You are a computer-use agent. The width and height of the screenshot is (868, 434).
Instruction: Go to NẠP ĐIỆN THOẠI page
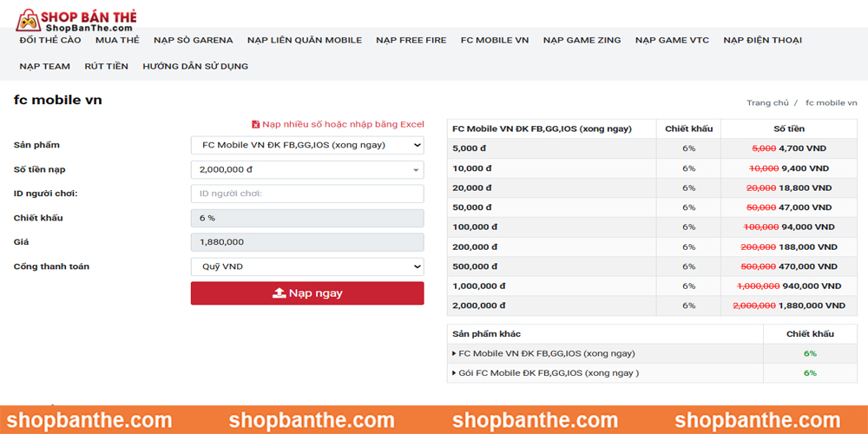point(762,40)
